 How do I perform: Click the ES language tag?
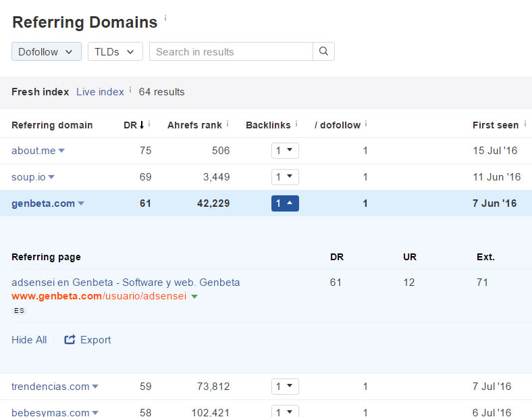(x=20, y=310)
